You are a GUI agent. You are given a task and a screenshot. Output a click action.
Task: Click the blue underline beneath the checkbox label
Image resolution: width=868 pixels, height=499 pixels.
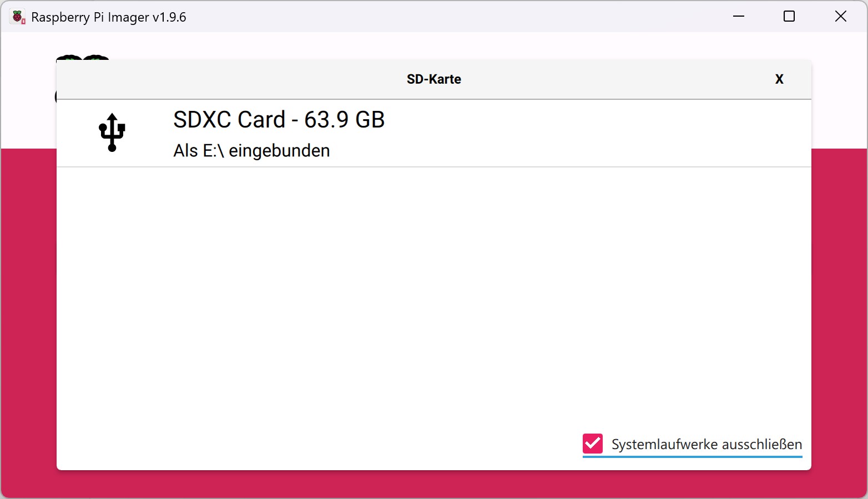[692, 457]
